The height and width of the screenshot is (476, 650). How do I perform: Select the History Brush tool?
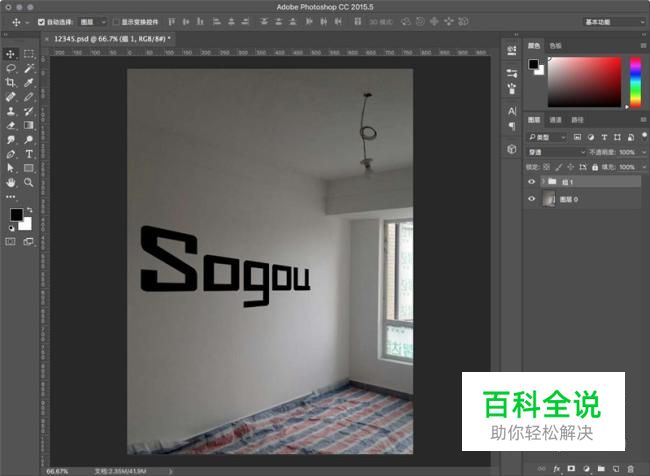(29, 111)
